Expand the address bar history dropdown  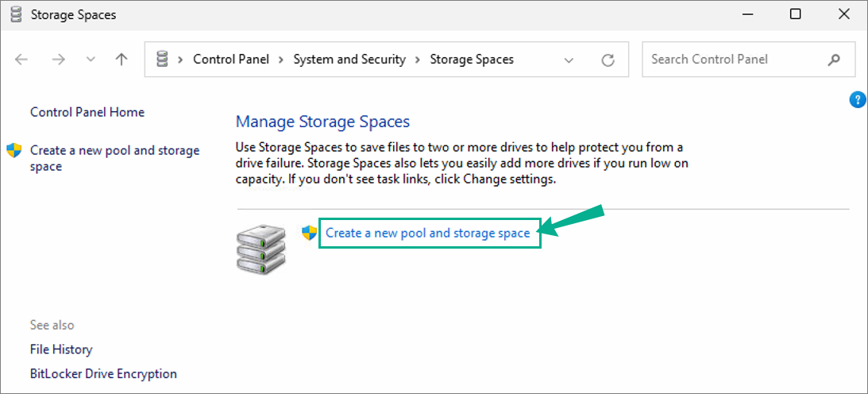click(569, 60)
